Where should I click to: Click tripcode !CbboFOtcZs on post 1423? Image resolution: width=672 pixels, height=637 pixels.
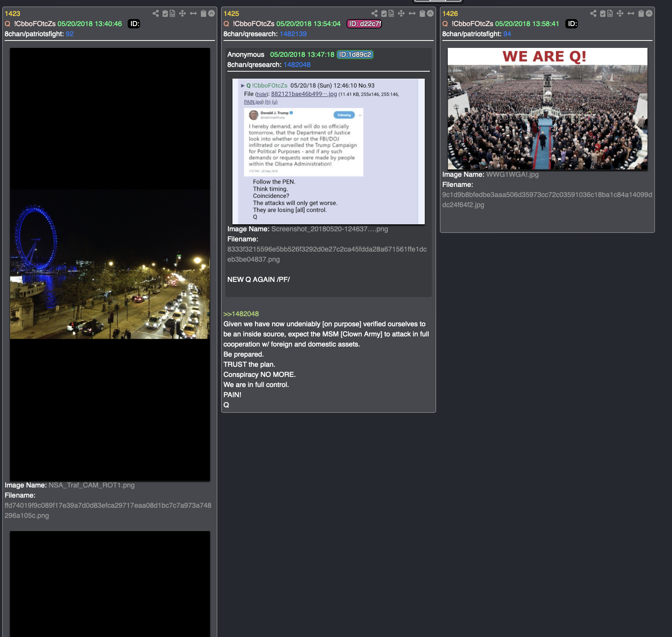pos(35,24)
